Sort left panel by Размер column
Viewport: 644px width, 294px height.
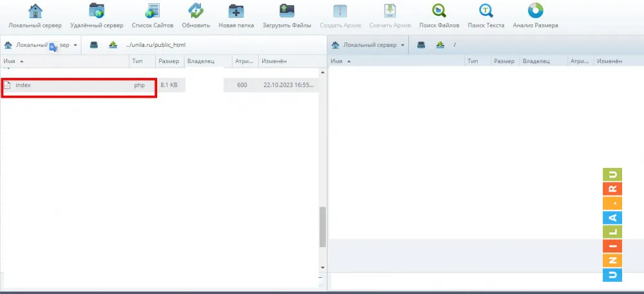(x=169, y=61)
